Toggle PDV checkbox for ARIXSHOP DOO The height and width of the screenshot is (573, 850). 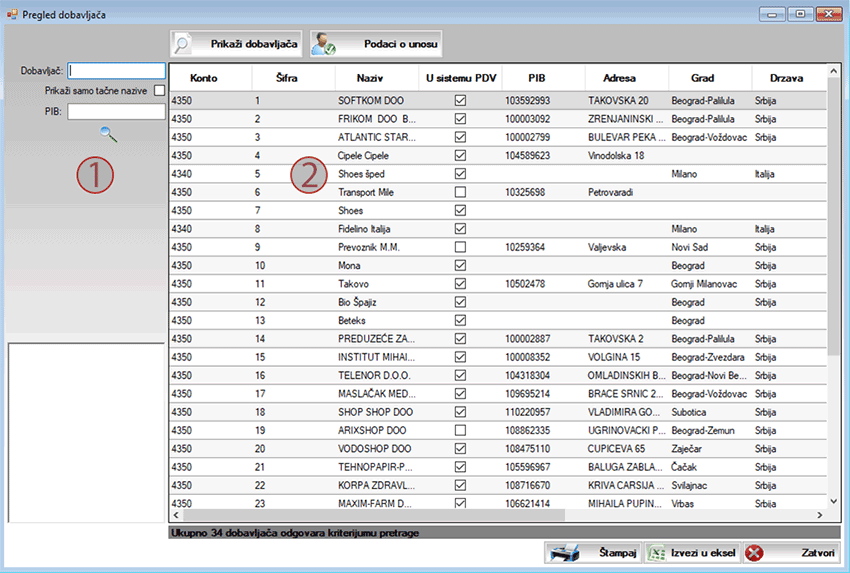(460, 430)
